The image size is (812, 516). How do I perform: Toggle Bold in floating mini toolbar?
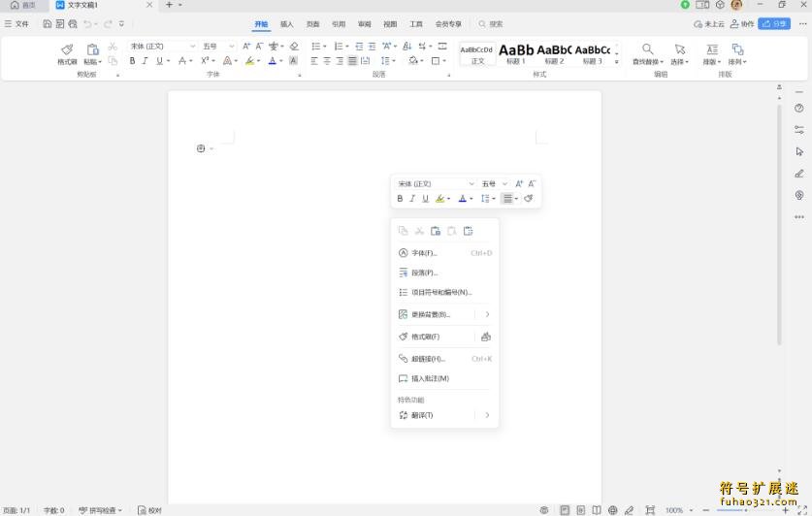pos(400,198)
